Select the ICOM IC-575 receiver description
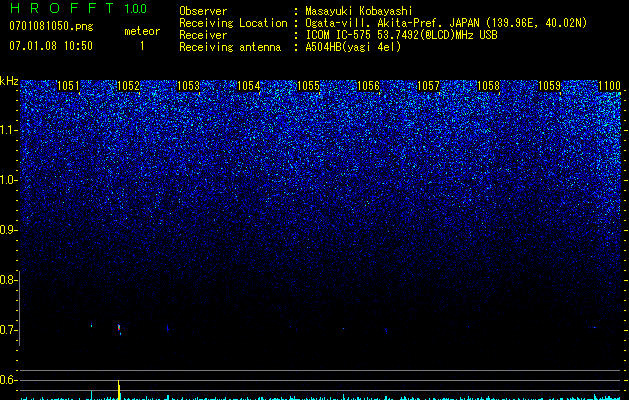Image resolution: width=629 pixels, height=400 pixels. point(401,35)
